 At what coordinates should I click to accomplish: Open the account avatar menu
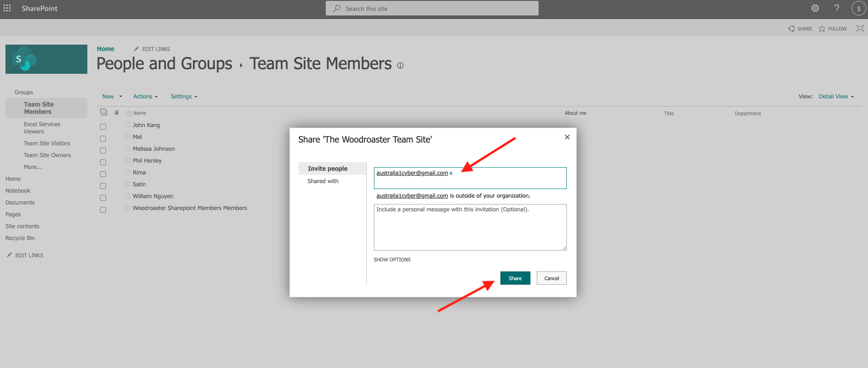click(x=858, y=8)
